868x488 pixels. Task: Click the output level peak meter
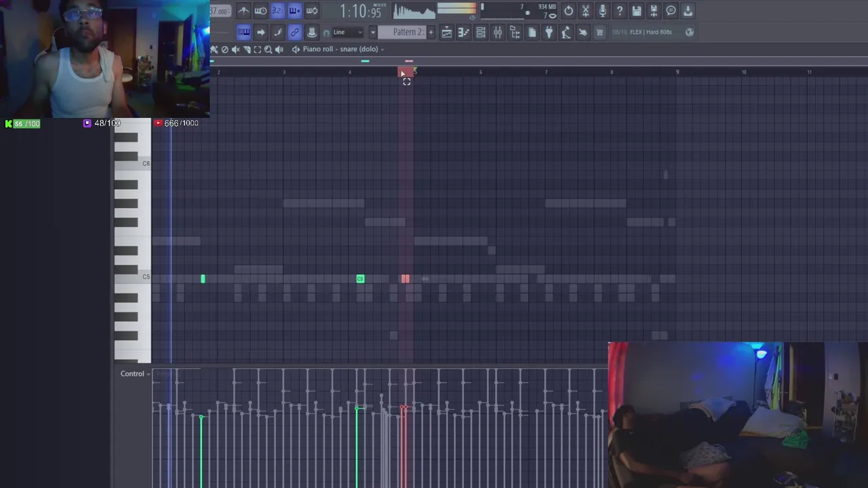click(457, 9)
